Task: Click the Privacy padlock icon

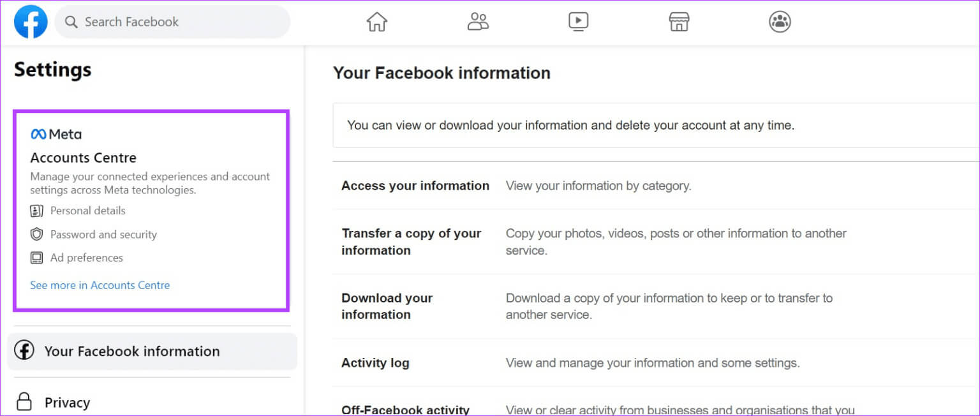Action: [24, 401]
